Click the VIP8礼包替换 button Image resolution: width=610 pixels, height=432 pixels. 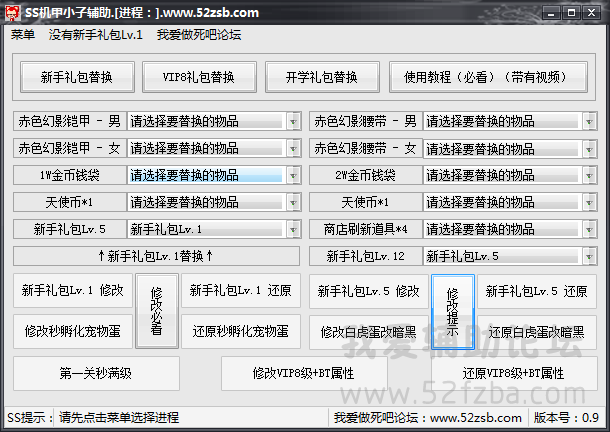[x=199, y=77]
